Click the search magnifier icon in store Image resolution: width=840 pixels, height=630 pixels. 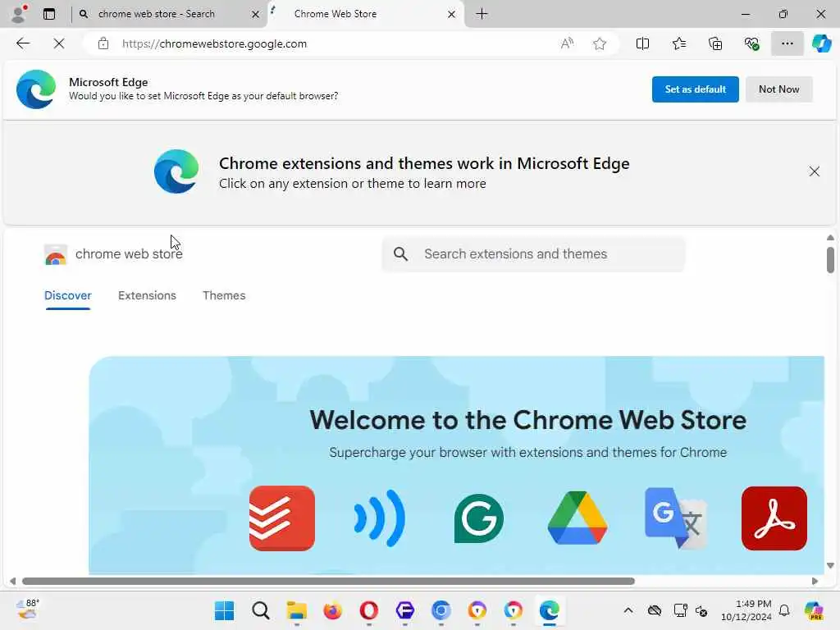pos(400,254)
